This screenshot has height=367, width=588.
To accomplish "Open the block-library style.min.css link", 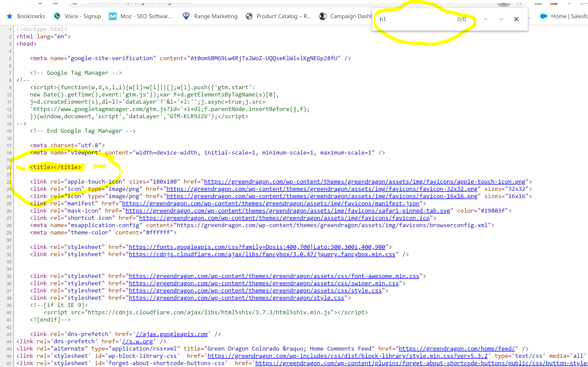I will pyautogui.click(x=348, y=356).
